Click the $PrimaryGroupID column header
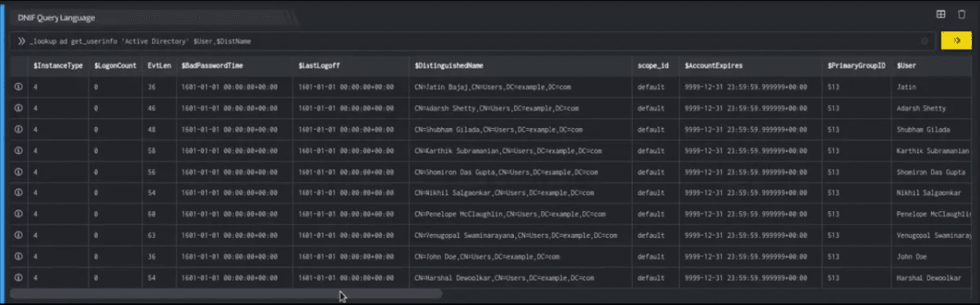The width and height of the screenshot is (980, 305). coord(857,65)
